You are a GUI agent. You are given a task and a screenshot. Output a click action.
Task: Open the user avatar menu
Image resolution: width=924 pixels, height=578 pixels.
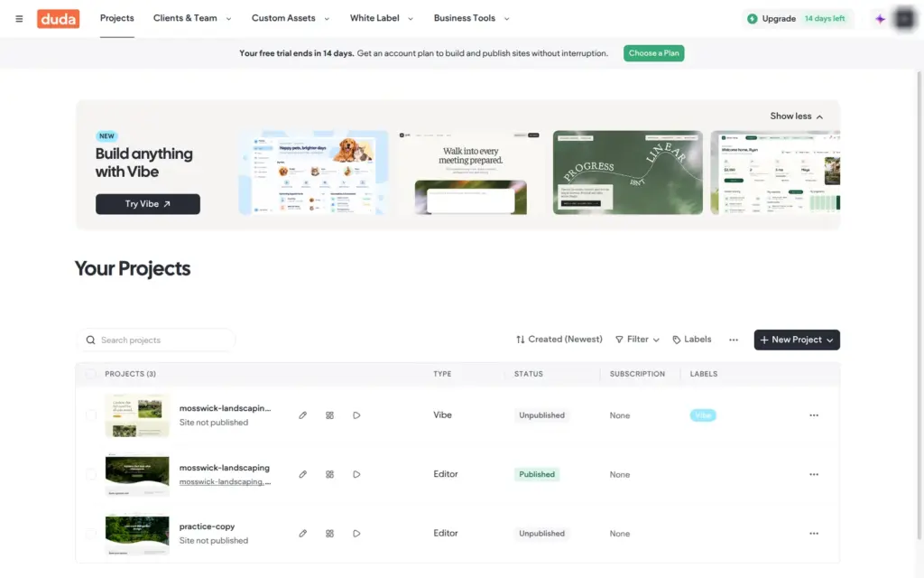click(x=904, y=19)
